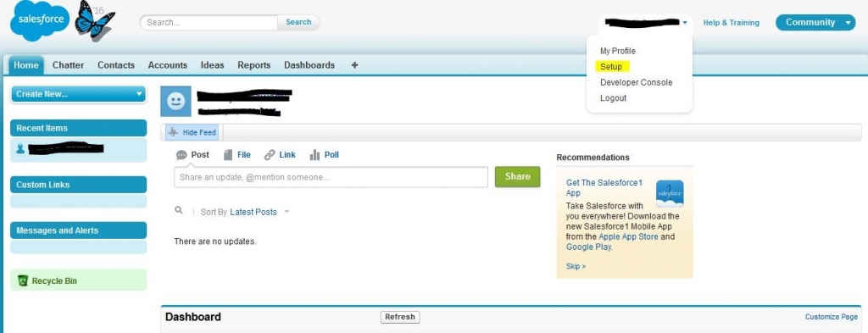Click the Search button
The height and width of the screenshot is (333, 868).
[298, 23]
